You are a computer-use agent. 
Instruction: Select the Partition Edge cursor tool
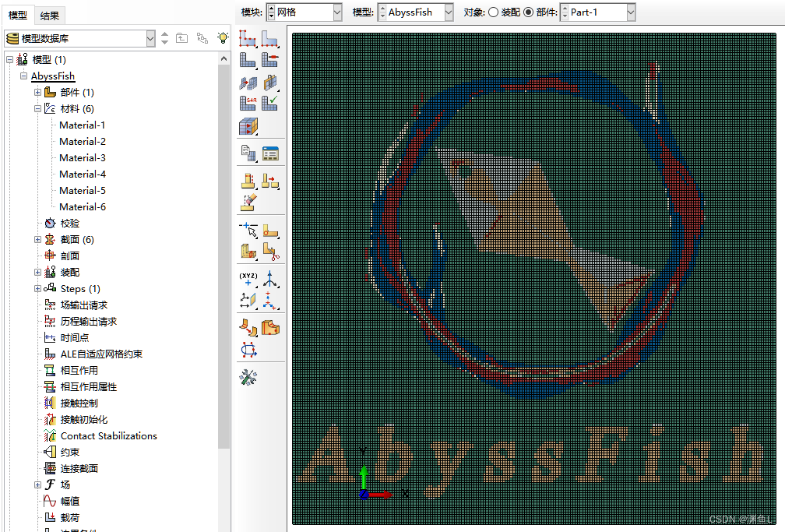click(x=248, y=230)
